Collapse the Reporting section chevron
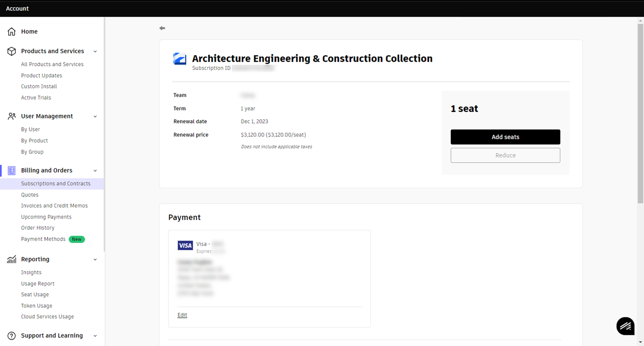Screen dimensions: 644x346 click(95, 259)
